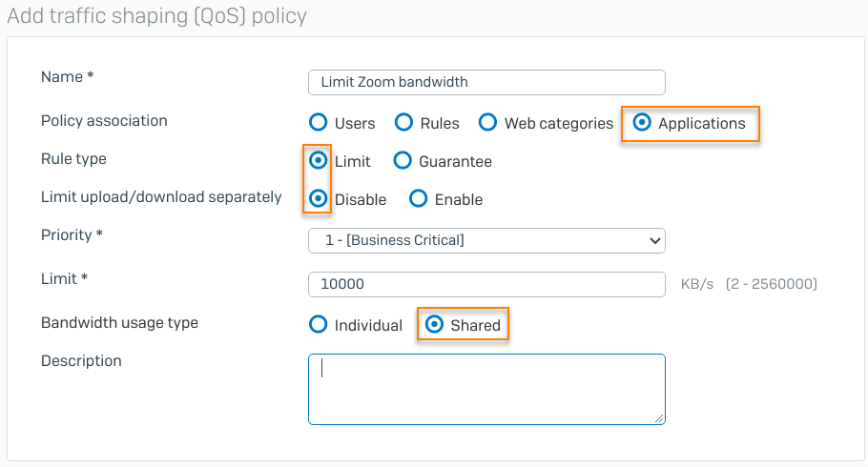Select Web categories radio option
Screen dimensions: 868x467
(x=488, y=123)
